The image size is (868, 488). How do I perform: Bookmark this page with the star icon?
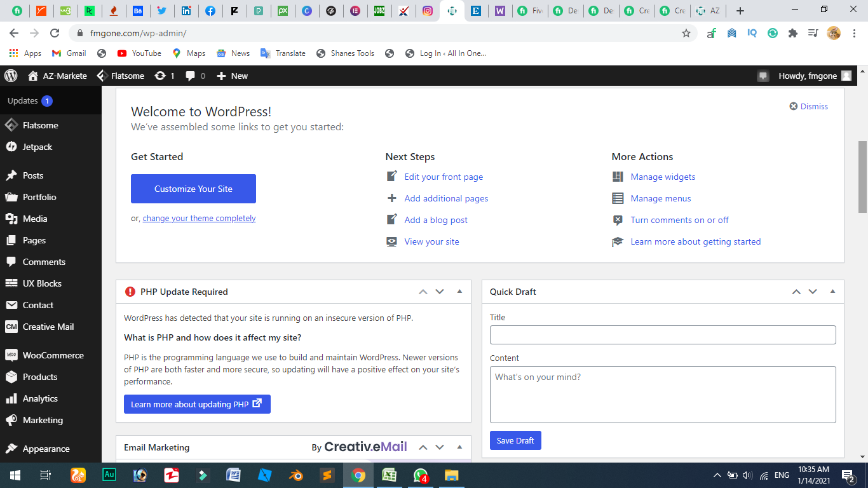pyautogui.click(x=686, y=33)
